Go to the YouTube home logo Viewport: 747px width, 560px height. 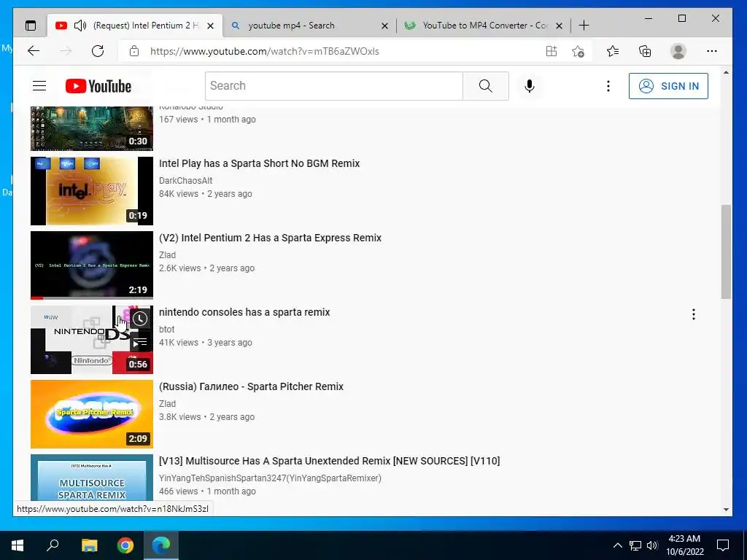98,86
